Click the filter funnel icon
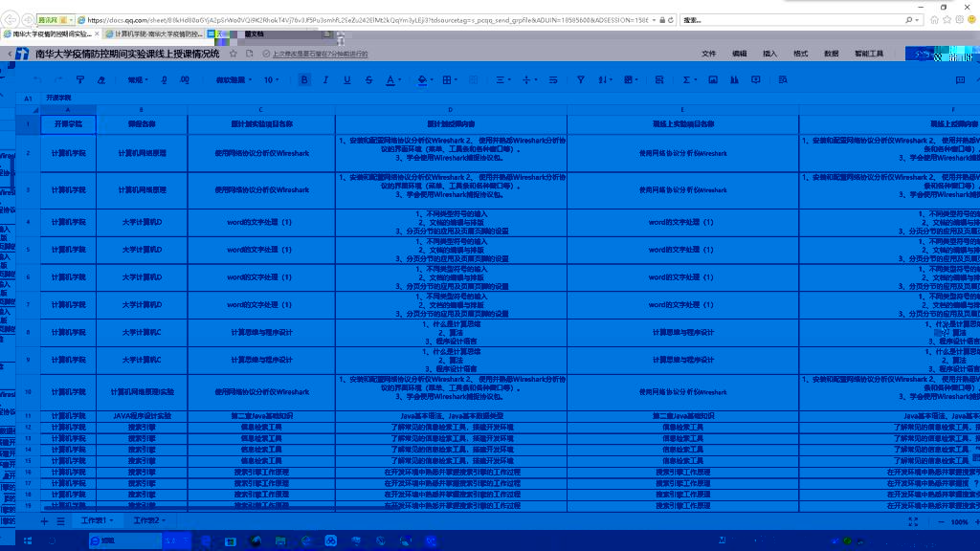Image resolution: width=980 pixels, height=551 pixels. point(581,80)
